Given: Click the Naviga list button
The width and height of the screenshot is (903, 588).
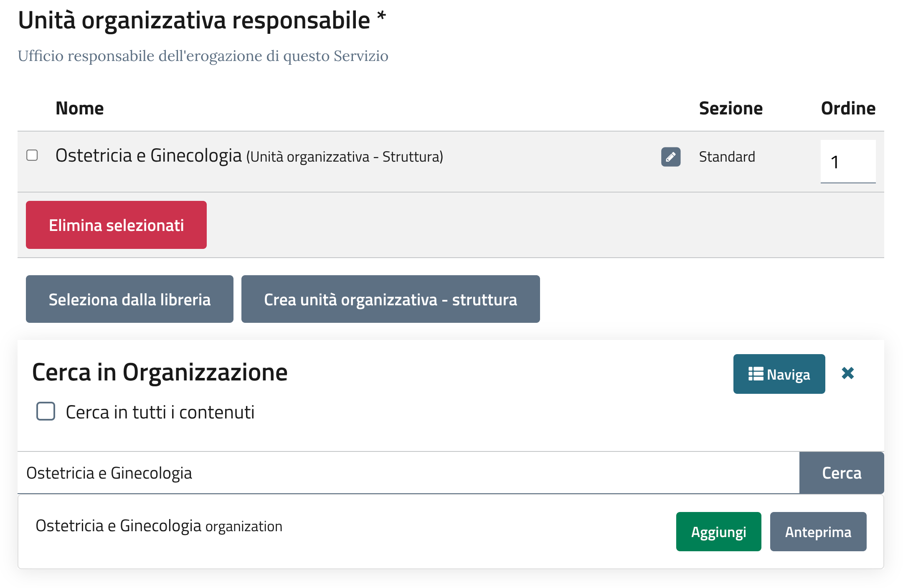Looking at the screenshot, I should click(779, 374).
